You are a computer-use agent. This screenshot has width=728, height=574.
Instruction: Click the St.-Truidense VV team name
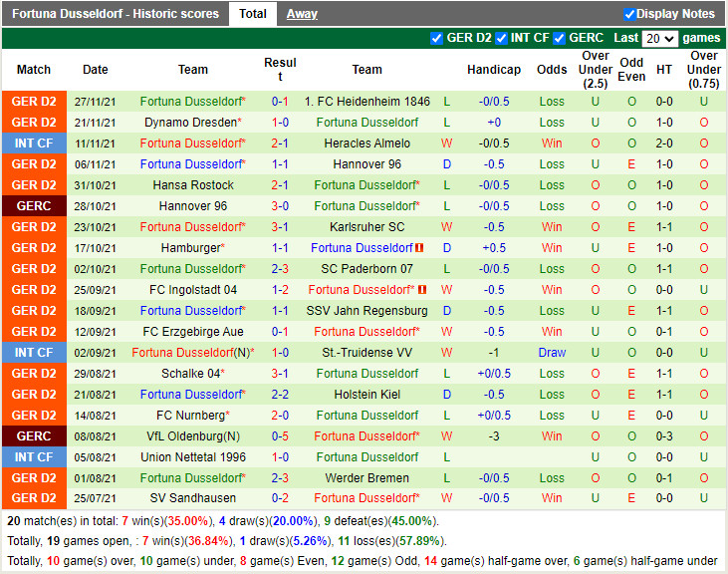[366, 353]
